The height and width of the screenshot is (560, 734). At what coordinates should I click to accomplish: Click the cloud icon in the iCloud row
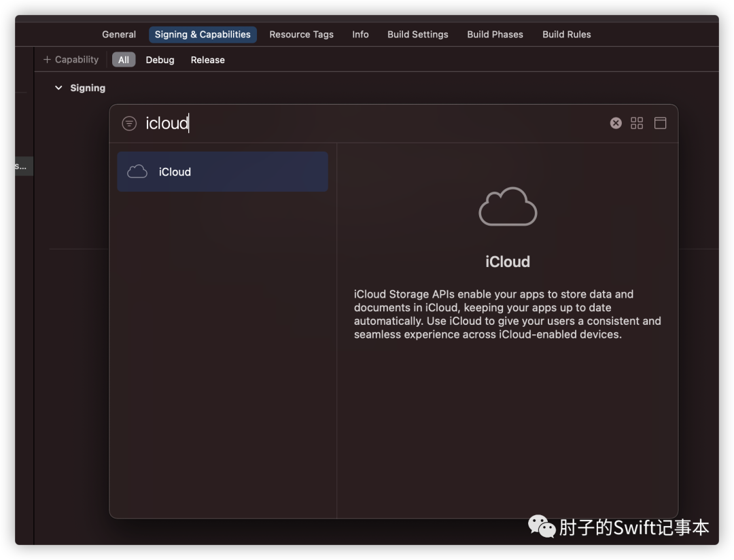point(137,172)
